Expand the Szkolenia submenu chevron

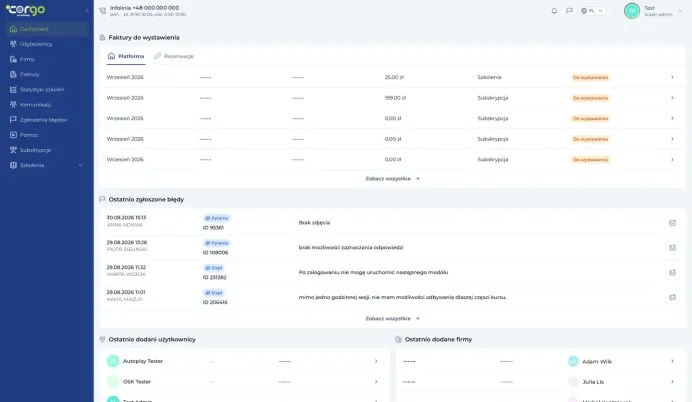81,165
